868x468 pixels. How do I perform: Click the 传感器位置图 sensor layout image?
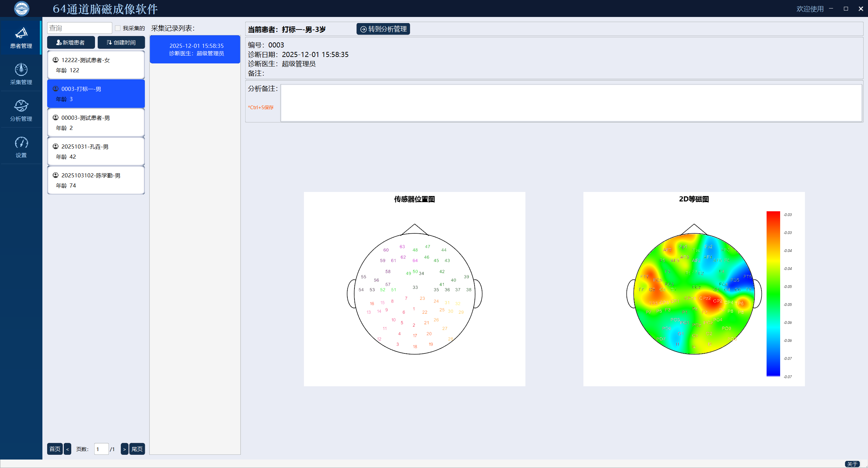coord(414,289)
